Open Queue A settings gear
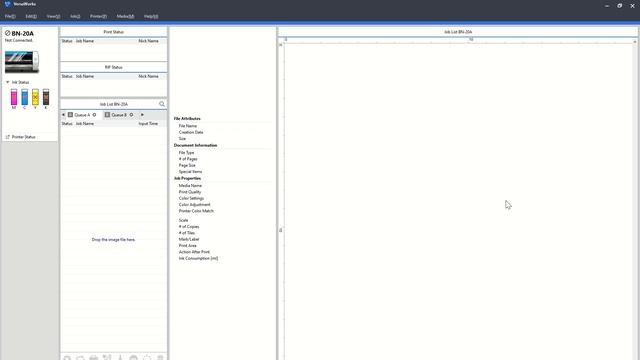This screenshot has height=360, width=640. coord(94,115)
